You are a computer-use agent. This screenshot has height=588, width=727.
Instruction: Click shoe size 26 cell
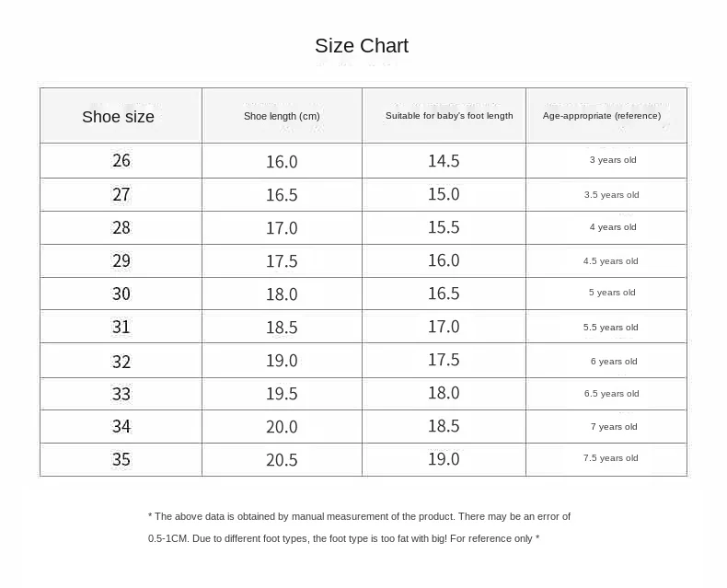121,161
